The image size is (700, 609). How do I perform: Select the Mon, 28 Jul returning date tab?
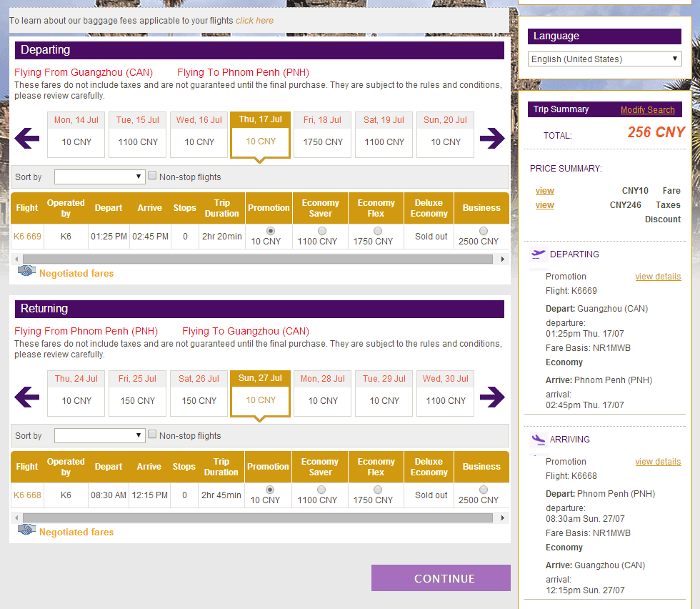[x=323, y=393]
